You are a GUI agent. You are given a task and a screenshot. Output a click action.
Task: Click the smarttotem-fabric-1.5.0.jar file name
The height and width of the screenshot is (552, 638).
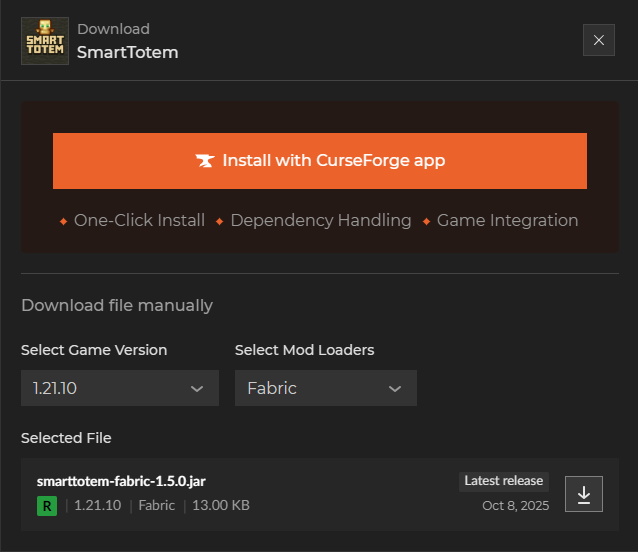click(121, 481)
